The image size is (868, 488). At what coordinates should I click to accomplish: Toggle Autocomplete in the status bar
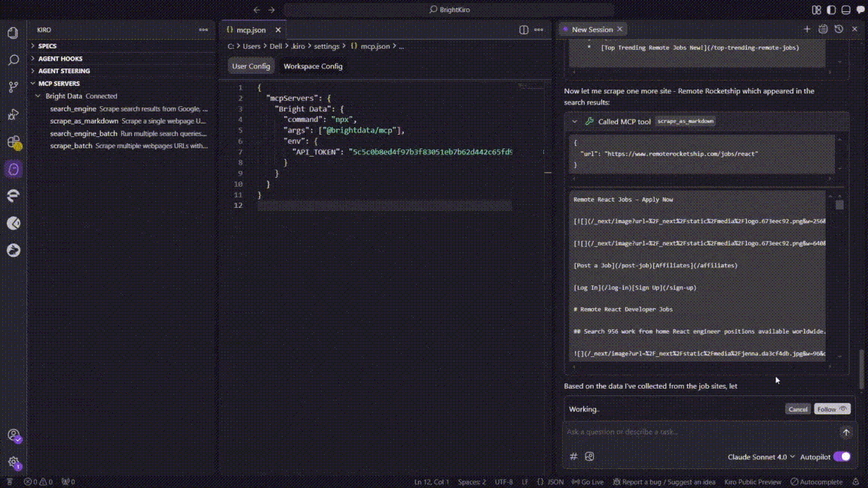[x=816, y=482]
